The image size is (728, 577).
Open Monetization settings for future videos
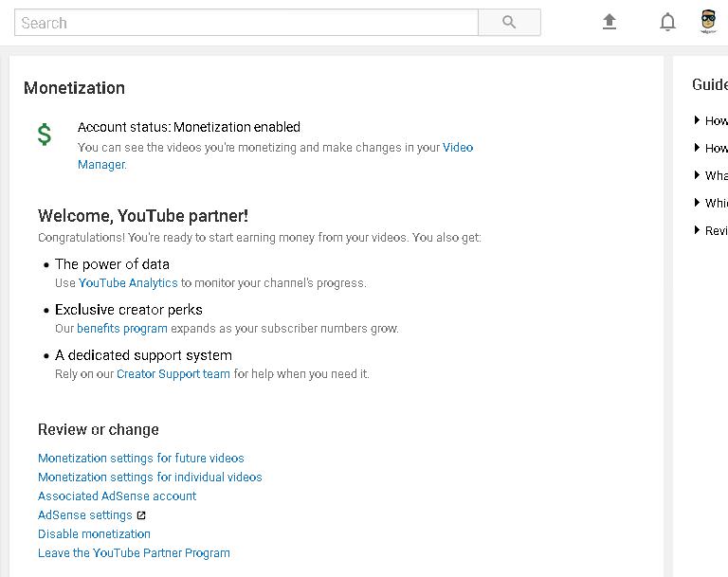click(x=141, y=459)
